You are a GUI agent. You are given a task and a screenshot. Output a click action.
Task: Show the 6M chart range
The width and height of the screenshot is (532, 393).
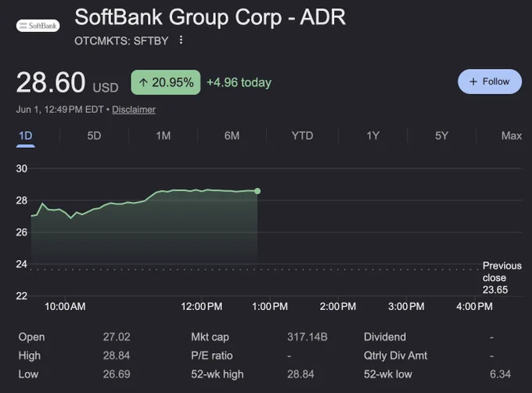(232, 135)
